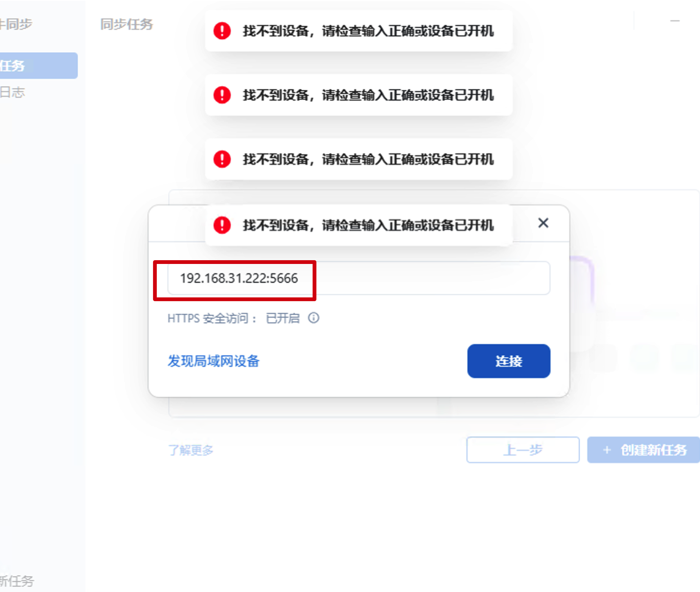Switch to the 日志 sidebar item
The height and width of the screenshot is (592, 700).
(x=13, y=92)
